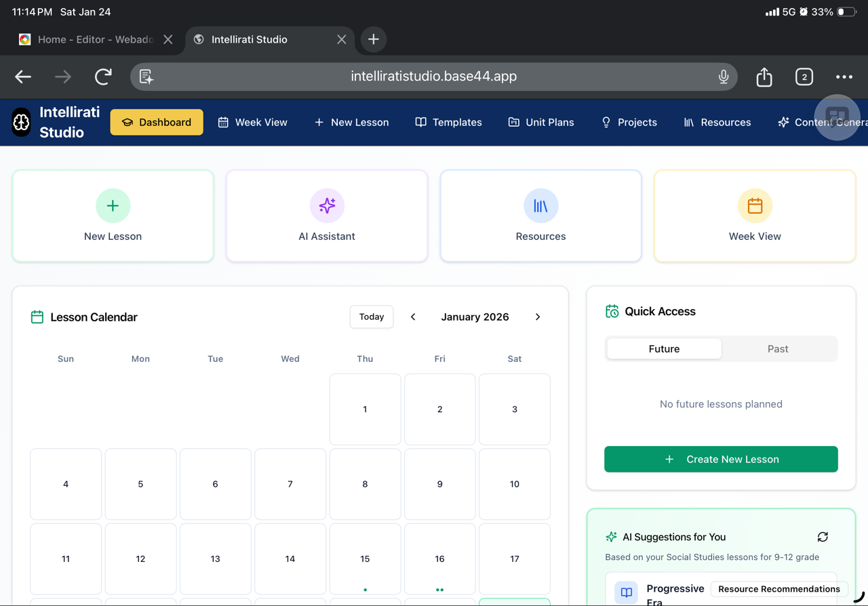Open the purple AI Assistant sparkle icon

tap(327, 205)
